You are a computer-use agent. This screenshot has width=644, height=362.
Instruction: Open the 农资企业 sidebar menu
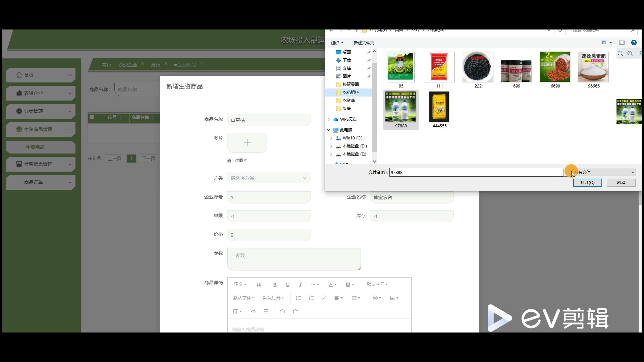pyautogui.click(x=41, y=93)
